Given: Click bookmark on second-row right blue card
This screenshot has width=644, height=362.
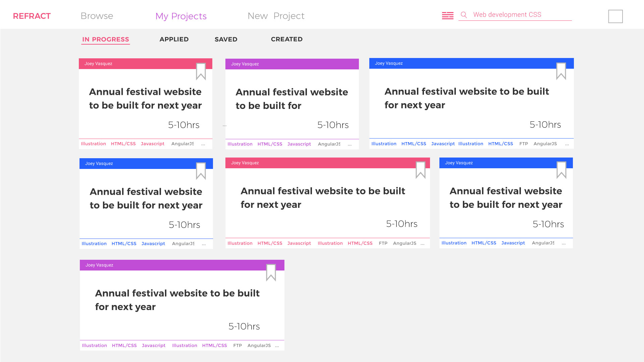Looking at the screenshot, I should 561,170.
